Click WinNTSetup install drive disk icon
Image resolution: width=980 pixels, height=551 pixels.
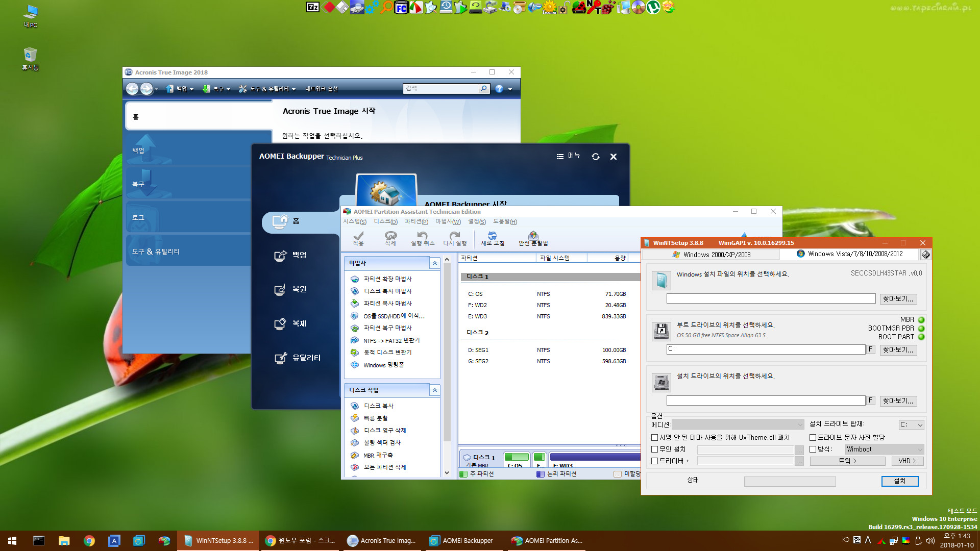tap(661, 383)
